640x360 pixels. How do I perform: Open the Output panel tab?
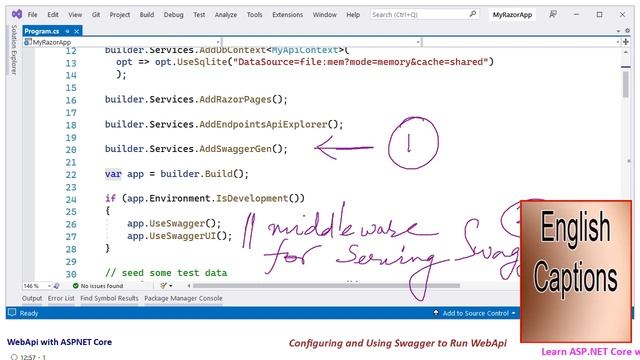pos(32,298)
